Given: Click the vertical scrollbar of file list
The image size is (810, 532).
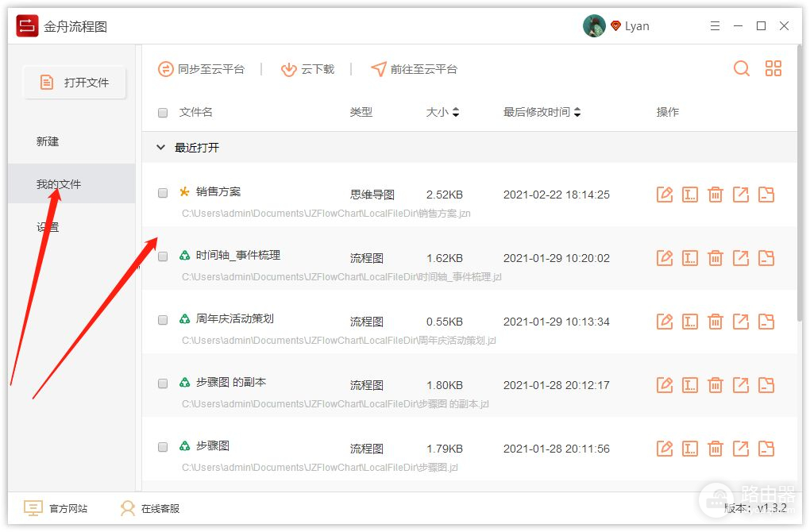Looking at the screenshot, I should [x=800, y=238].
